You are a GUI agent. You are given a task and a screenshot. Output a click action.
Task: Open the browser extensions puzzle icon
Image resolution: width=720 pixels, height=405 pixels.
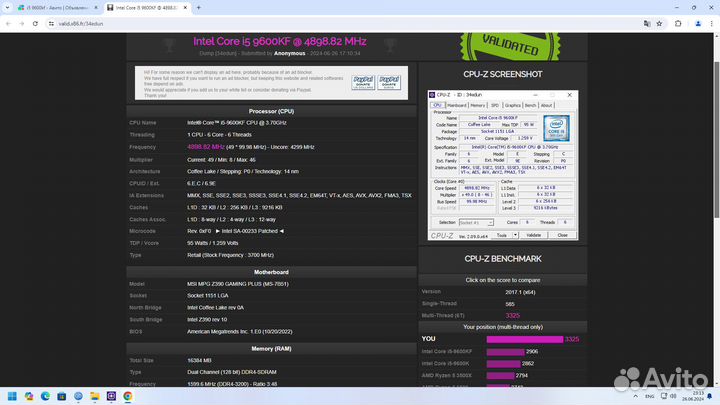click(678, 23)
